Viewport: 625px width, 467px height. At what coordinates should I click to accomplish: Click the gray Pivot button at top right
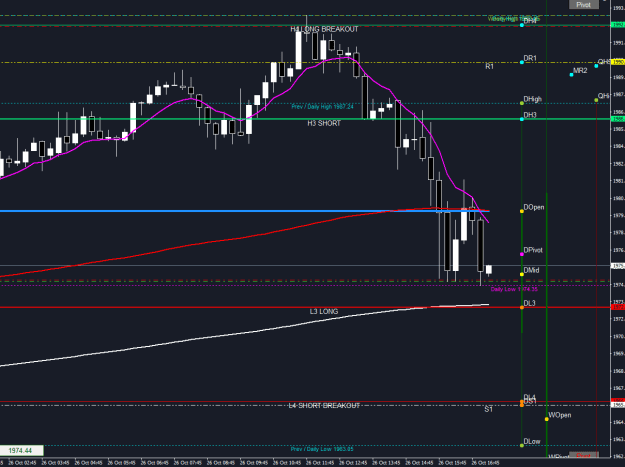click(x=584, y=4)
